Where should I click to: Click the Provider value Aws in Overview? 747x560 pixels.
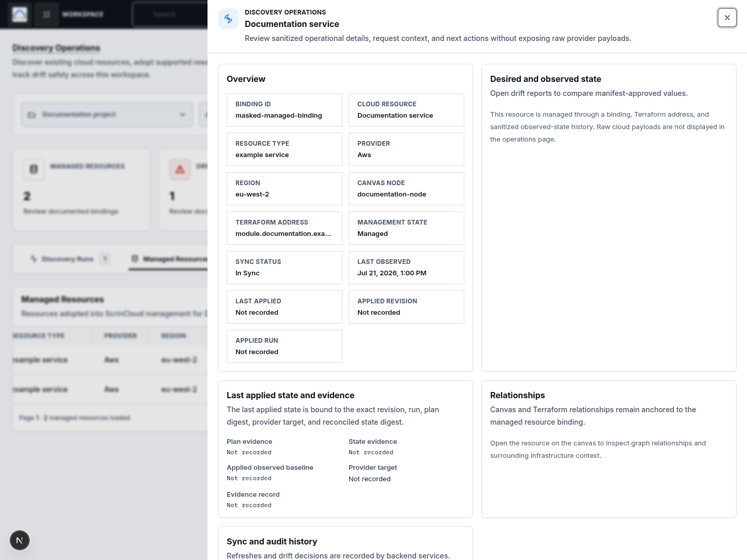[x=364, y=155]
